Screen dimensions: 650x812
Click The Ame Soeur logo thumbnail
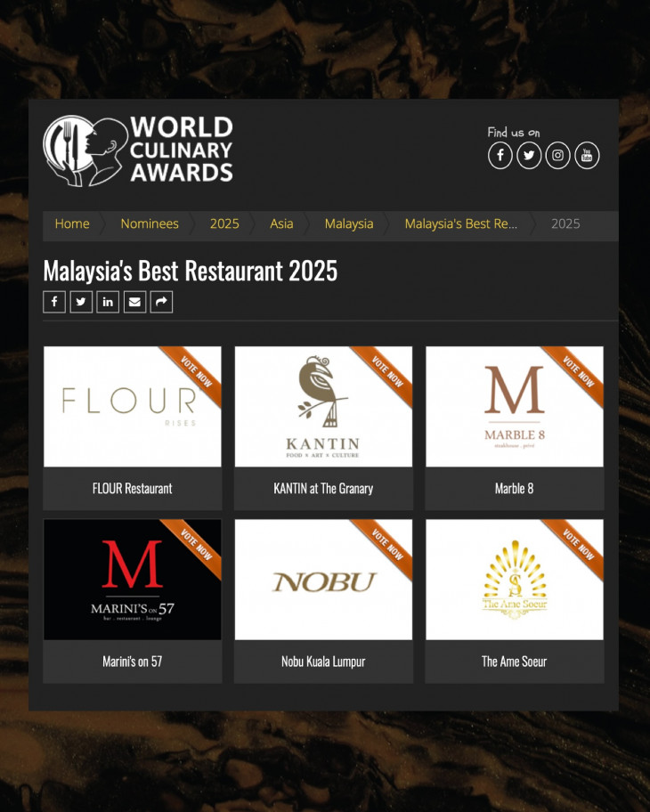click(515, 580)
